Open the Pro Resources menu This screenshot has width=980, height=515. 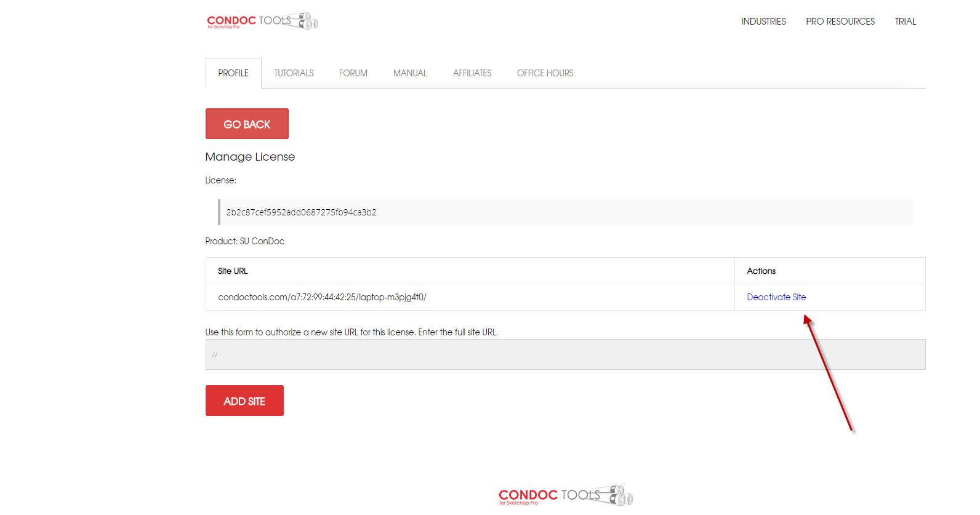coord(840,22)
